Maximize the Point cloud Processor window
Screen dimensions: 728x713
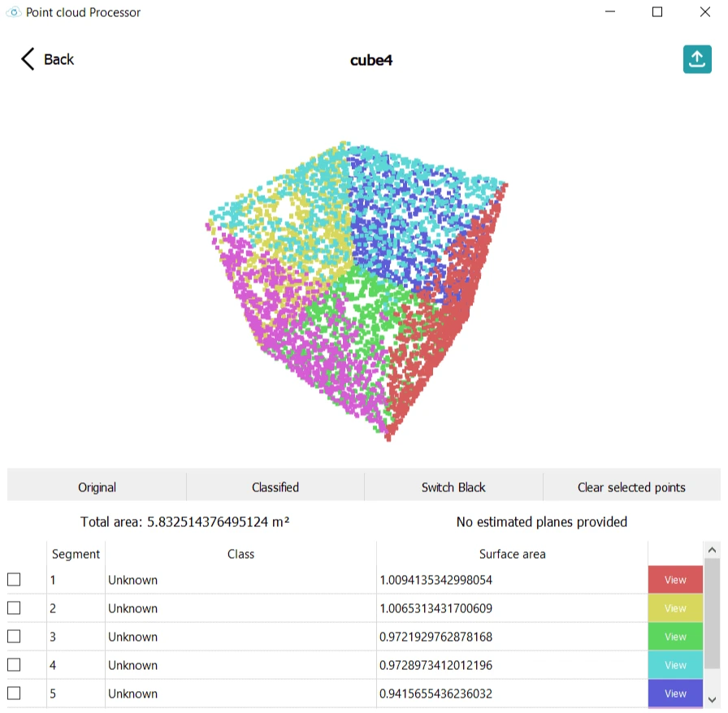tap(657, 11)
